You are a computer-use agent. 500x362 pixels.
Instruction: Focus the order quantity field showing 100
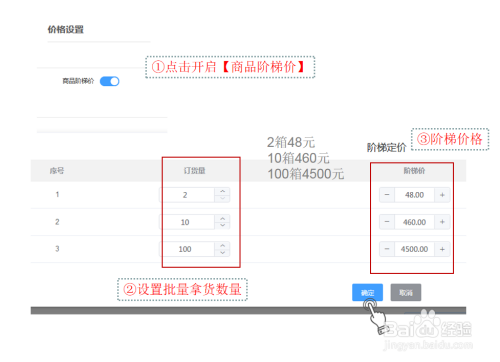(187, 249)
